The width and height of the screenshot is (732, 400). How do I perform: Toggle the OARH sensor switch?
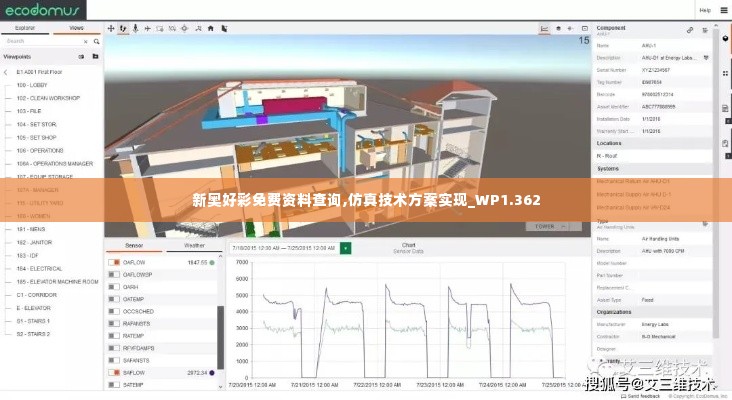point(114,287)
